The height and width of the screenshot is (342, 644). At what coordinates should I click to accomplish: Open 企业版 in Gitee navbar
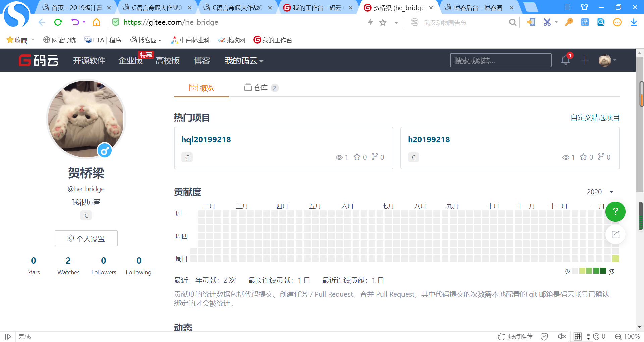click(130, 61)
